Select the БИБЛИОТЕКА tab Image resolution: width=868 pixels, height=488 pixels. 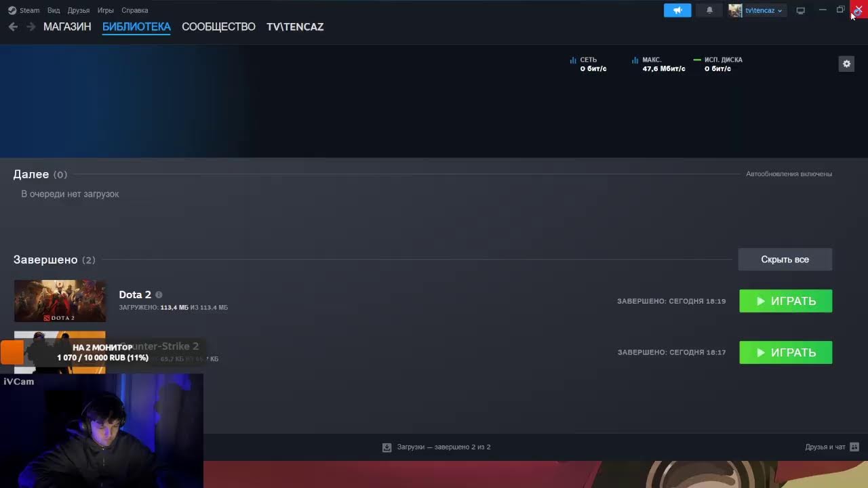coord(136,27)
